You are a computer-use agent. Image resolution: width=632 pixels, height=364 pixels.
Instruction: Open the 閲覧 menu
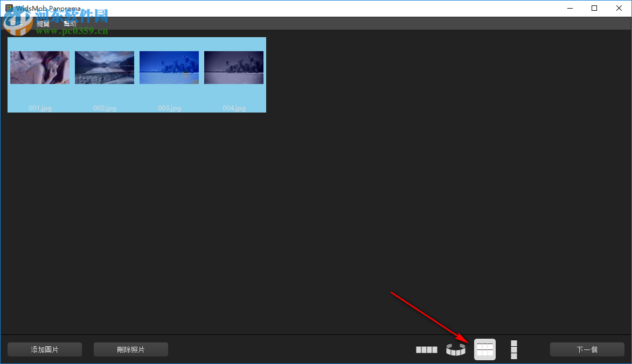[x=43, y=23]
